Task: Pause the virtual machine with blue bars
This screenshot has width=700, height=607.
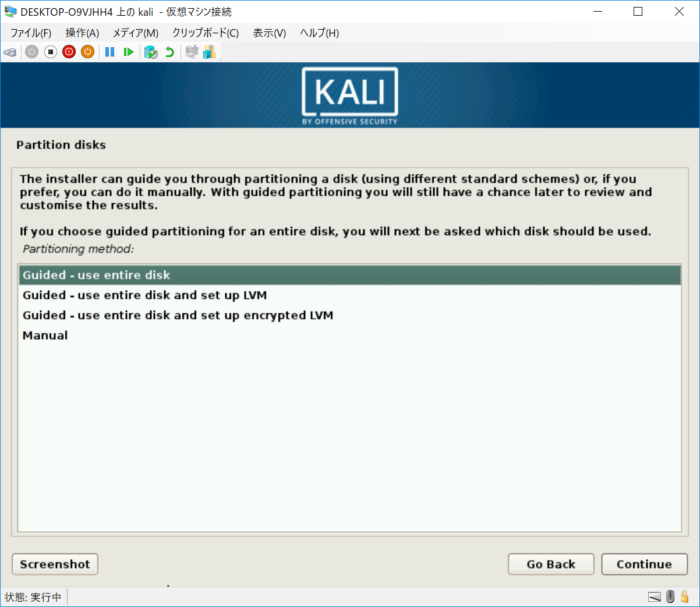Action: pyautogui.click(x=109, y=52)
